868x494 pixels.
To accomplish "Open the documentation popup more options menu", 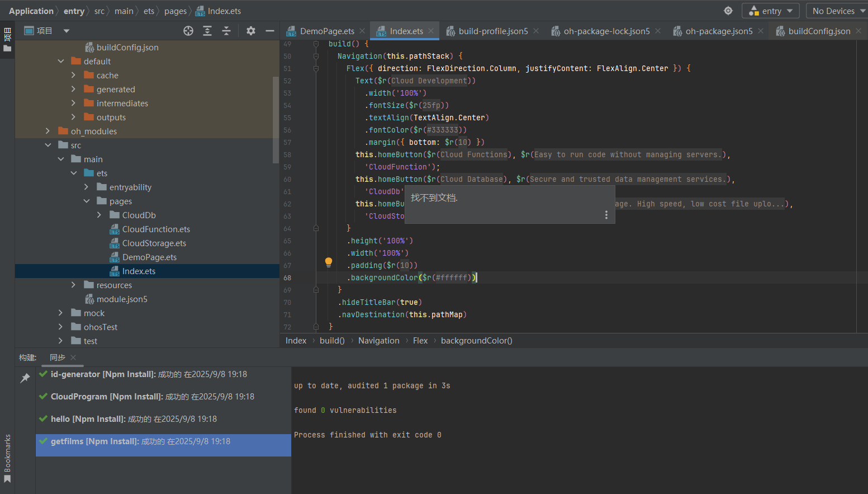I will point(606,215).
